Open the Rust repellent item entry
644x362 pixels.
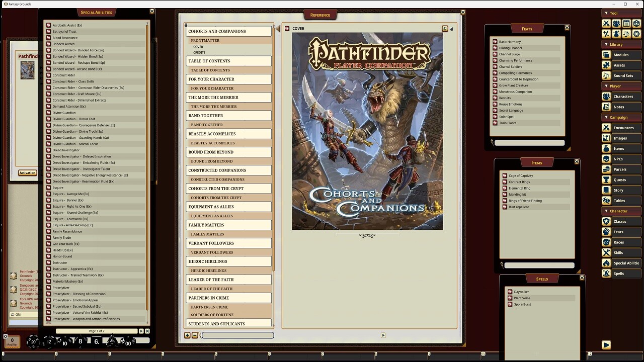point(518,207)
